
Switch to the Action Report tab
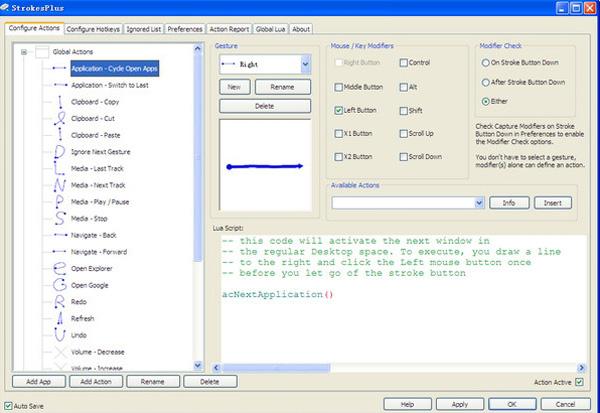[x=229, y=29]
